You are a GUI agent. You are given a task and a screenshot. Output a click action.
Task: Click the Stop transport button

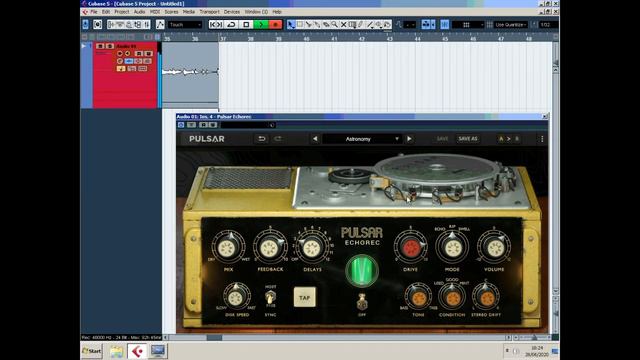[x=246, y=24]
